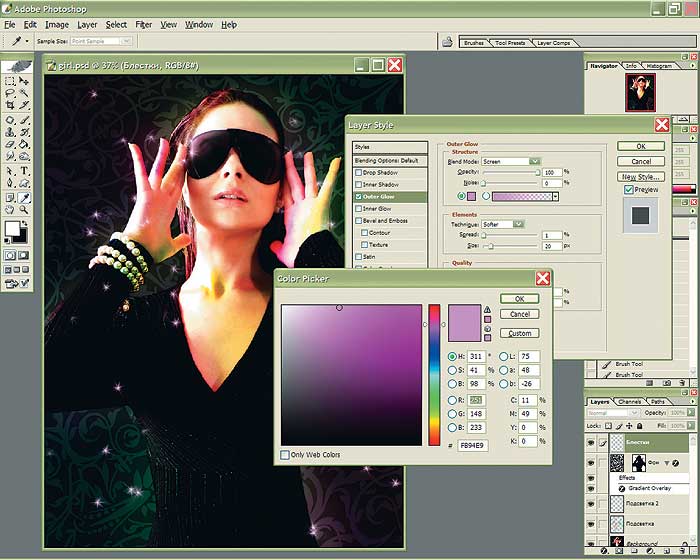Select the Path Selection tool
The height and width of the screenshot is (560, 700).
tap(9, 171)
